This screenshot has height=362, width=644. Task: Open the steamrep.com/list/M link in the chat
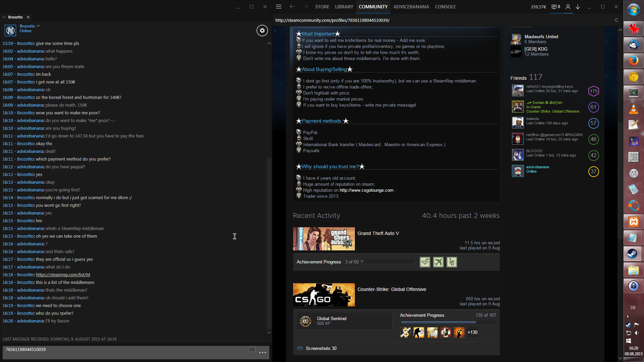(x=63, y=275)
